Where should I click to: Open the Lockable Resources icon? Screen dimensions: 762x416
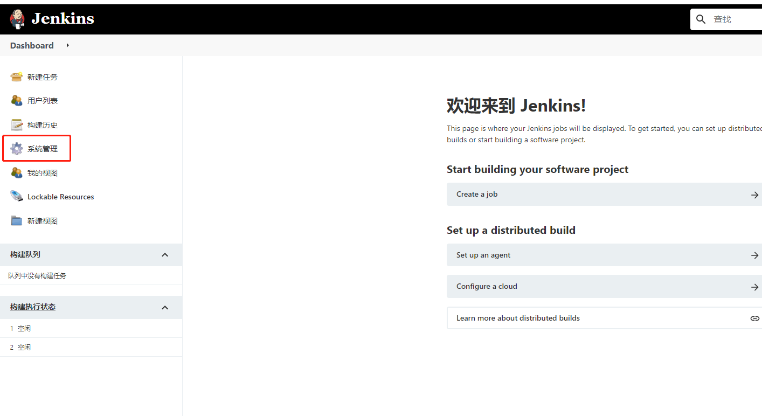tap(17, 196)
